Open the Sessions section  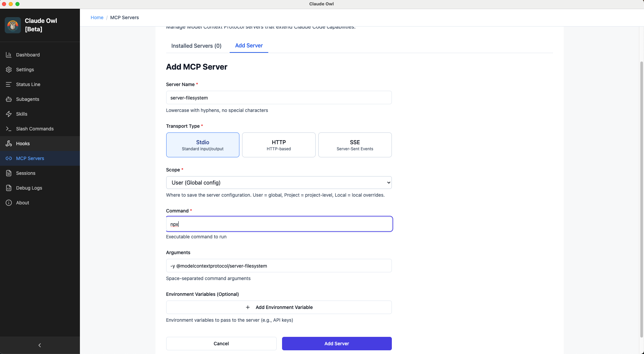click(x=26, y=173)
